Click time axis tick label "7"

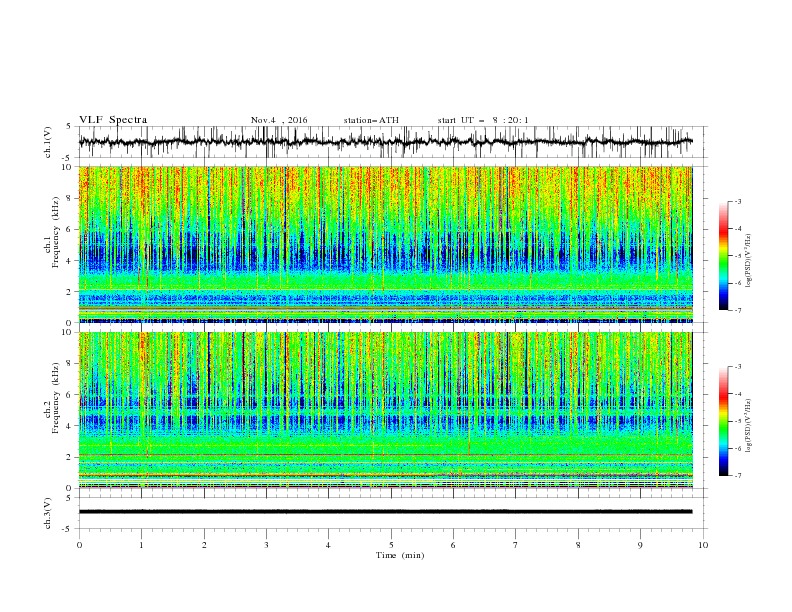516,545
